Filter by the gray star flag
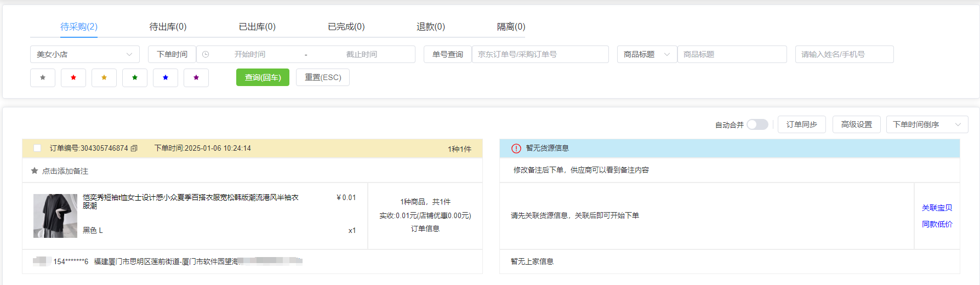980x285 pixels. pos(43,78)
